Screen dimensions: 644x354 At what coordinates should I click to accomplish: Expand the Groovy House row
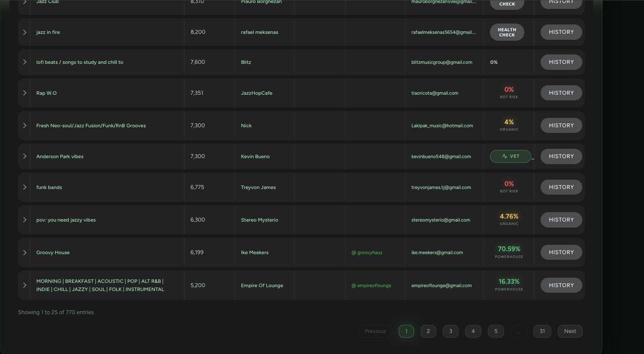(25, 252)
